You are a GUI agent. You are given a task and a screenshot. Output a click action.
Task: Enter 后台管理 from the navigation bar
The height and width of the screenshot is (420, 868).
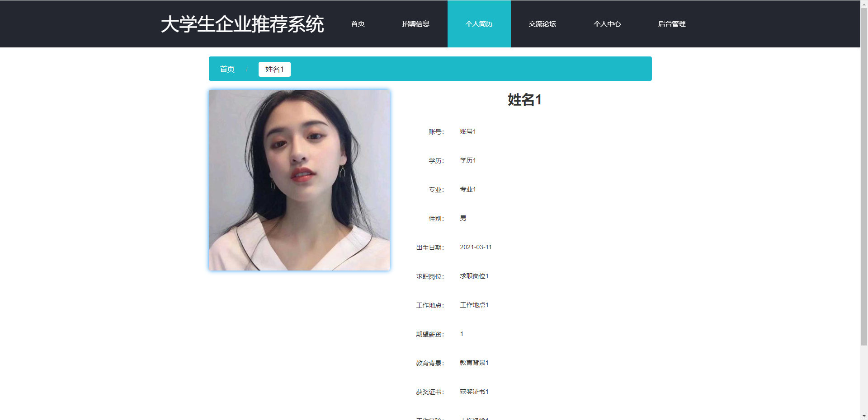pyautogui.click(x=671, y=24)
